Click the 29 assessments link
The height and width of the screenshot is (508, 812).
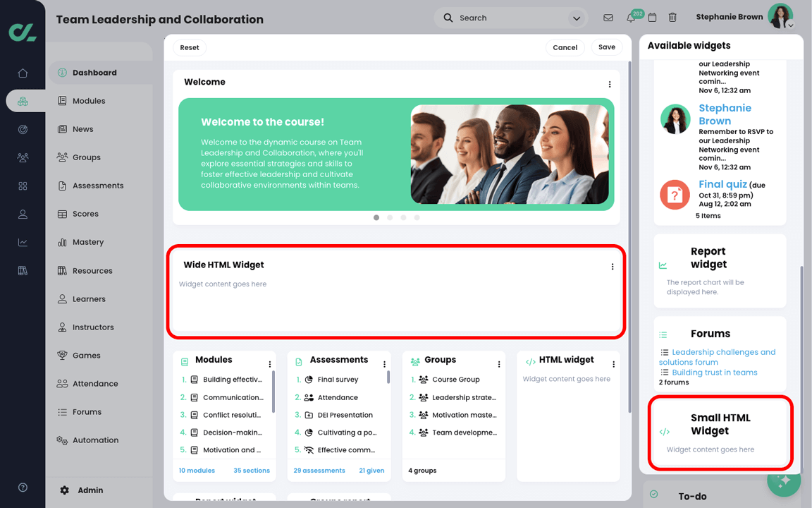click(x=319, y=471)
